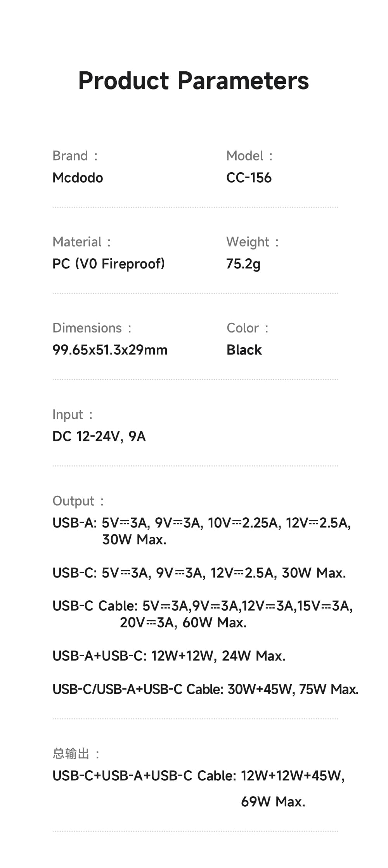Click the Product Parameters heading
This screenshot has width=388, height=868.
(x=194, y=81)
